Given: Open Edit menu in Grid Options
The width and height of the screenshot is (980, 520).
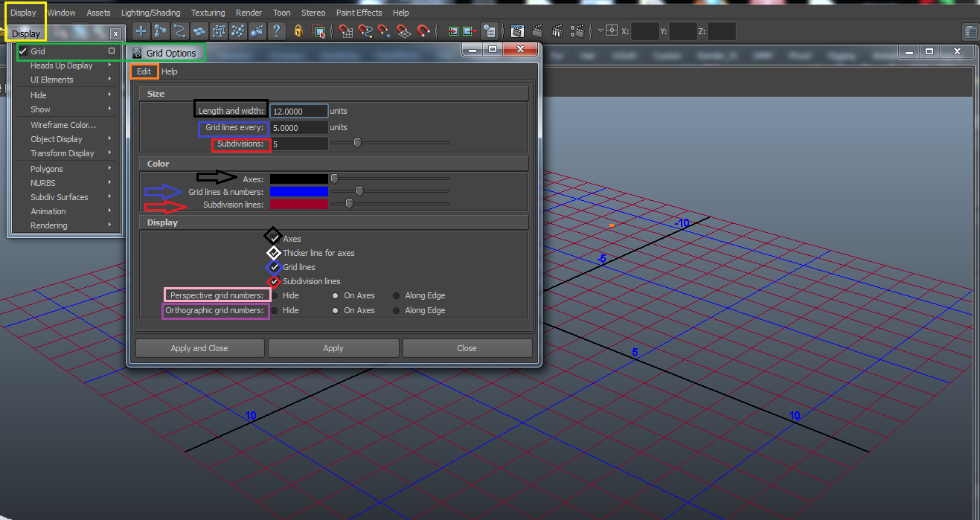Looking at the screenshot, I should tap(144, 71).
